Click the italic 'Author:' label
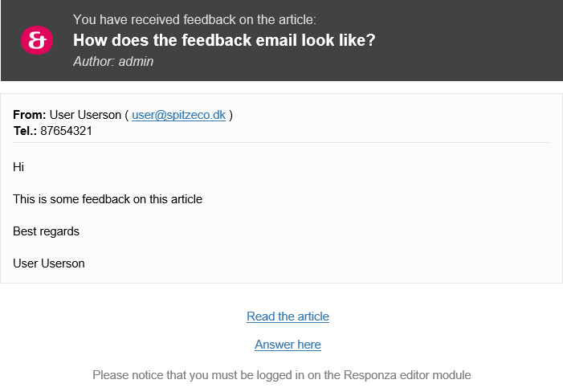Image resolution: width=563 pixels, height=392 pixels. [94, 61]
